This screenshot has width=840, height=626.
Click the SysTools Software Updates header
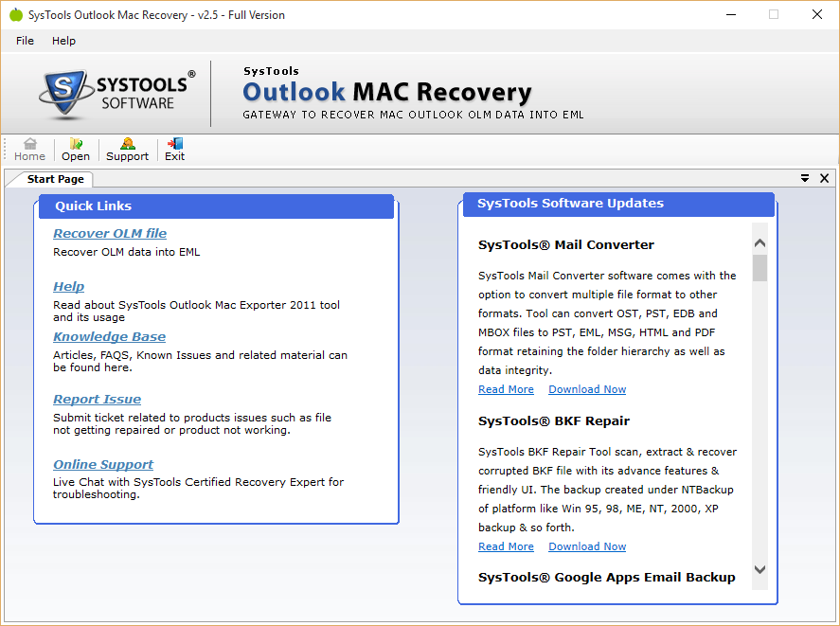click(618, 204)
